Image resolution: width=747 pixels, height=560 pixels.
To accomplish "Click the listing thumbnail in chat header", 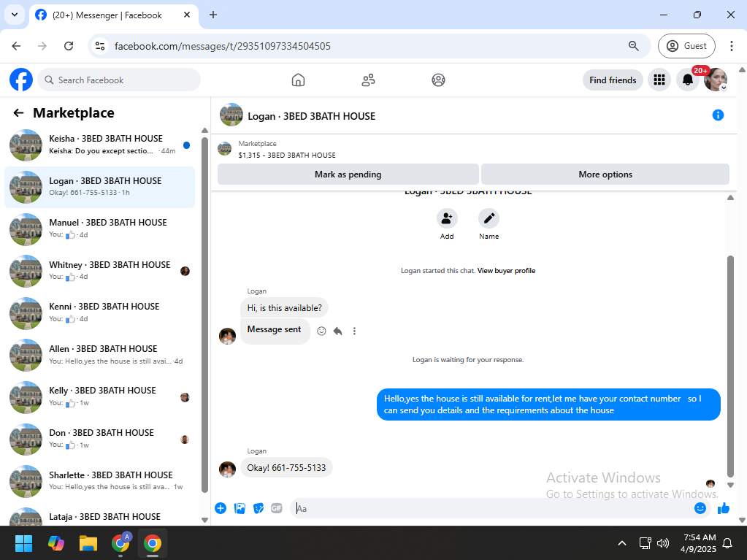I will [x=231, y=115].
